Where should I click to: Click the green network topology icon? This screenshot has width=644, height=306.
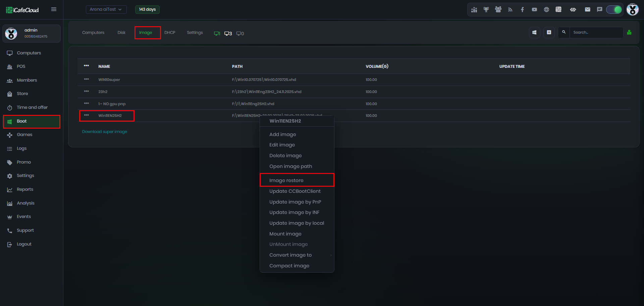629,33
